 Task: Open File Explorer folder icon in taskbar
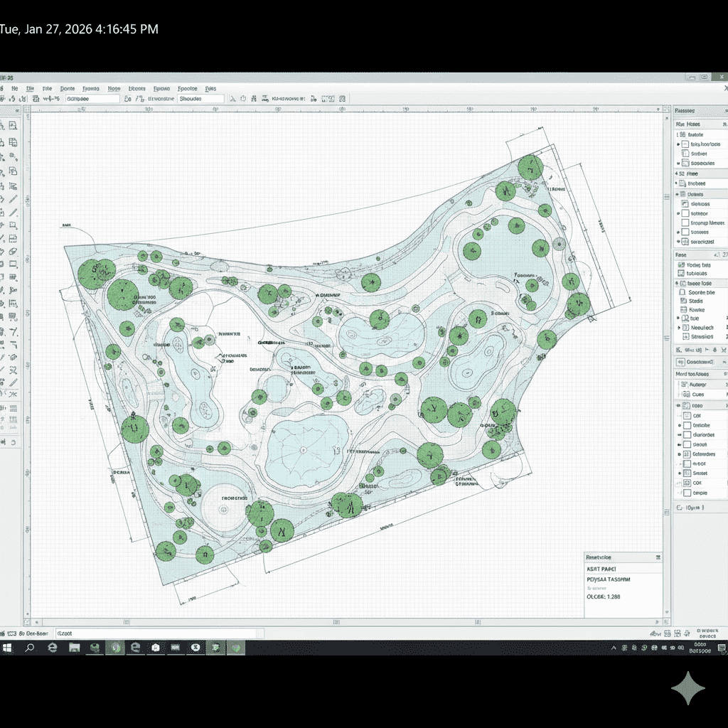74,648
